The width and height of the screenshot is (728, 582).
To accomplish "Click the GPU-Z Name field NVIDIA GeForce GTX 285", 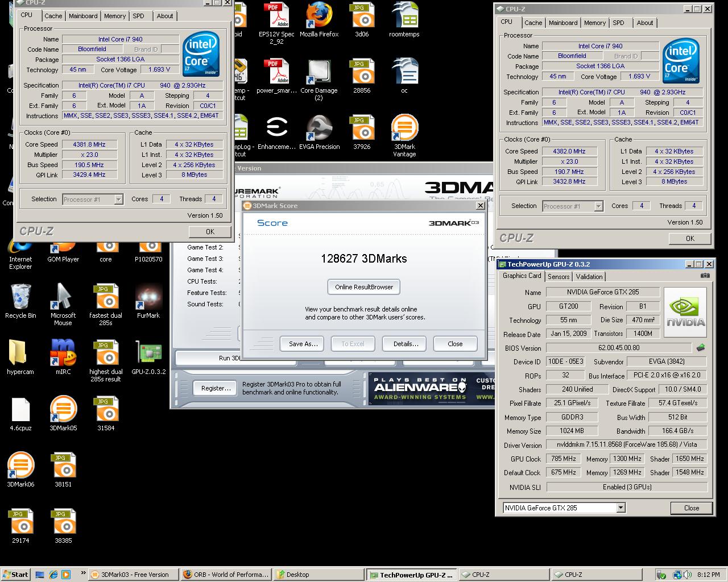I will (603, 292).
